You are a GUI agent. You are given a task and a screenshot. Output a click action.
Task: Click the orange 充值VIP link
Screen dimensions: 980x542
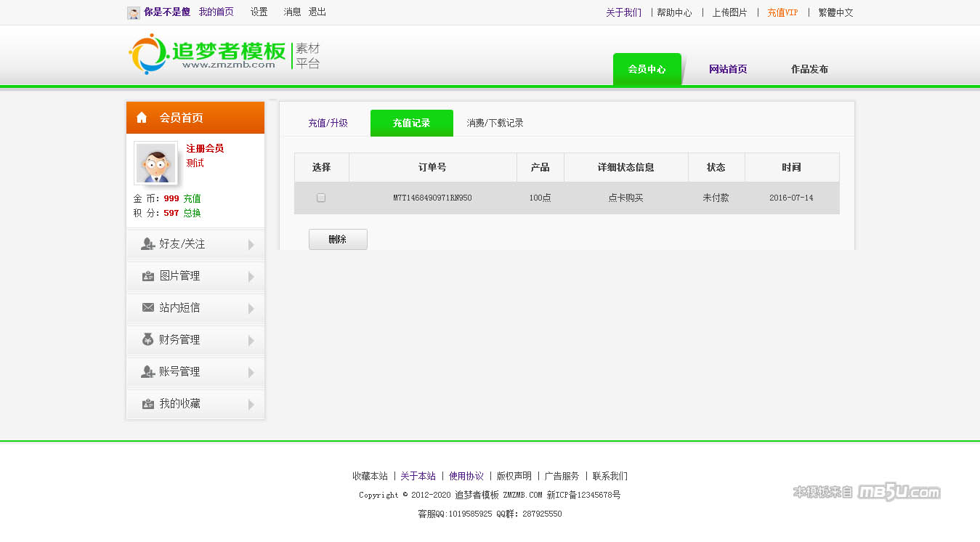click(782, 12)
